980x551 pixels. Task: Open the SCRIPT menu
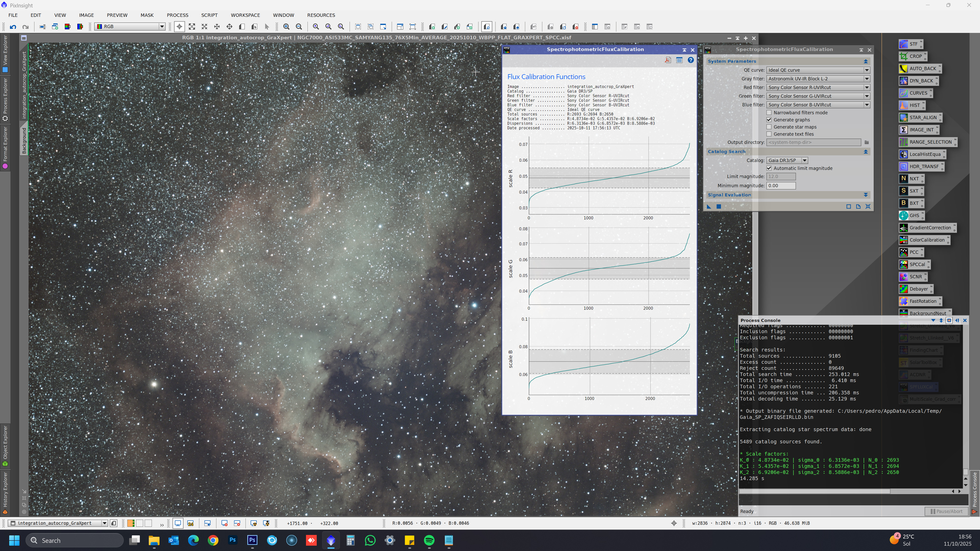click(209, 15)
